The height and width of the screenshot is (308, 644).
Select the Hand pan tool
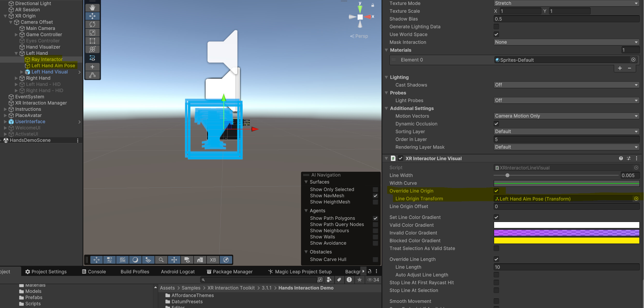[x=92, y=8]
